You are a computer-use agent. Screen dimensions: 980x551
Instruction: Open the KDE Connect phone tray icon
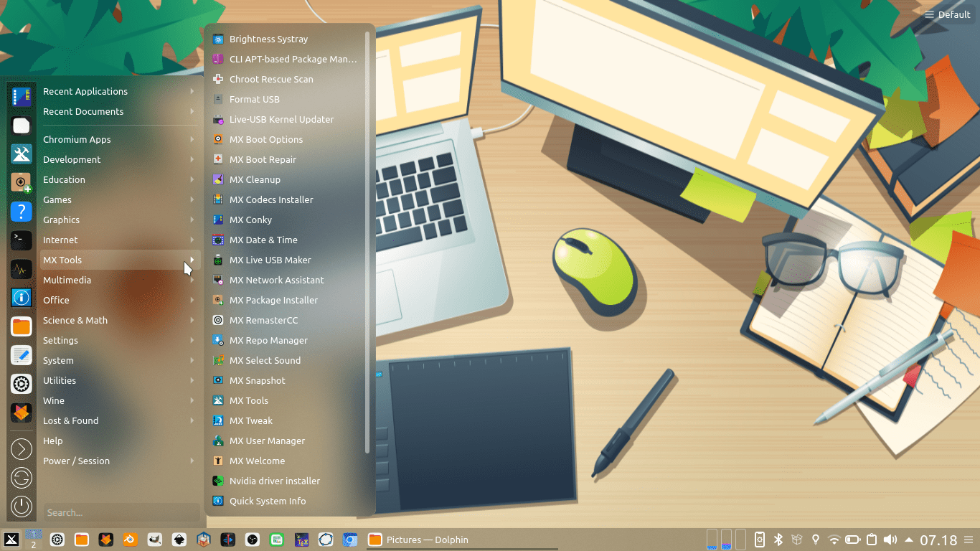(x=760, y=540)
